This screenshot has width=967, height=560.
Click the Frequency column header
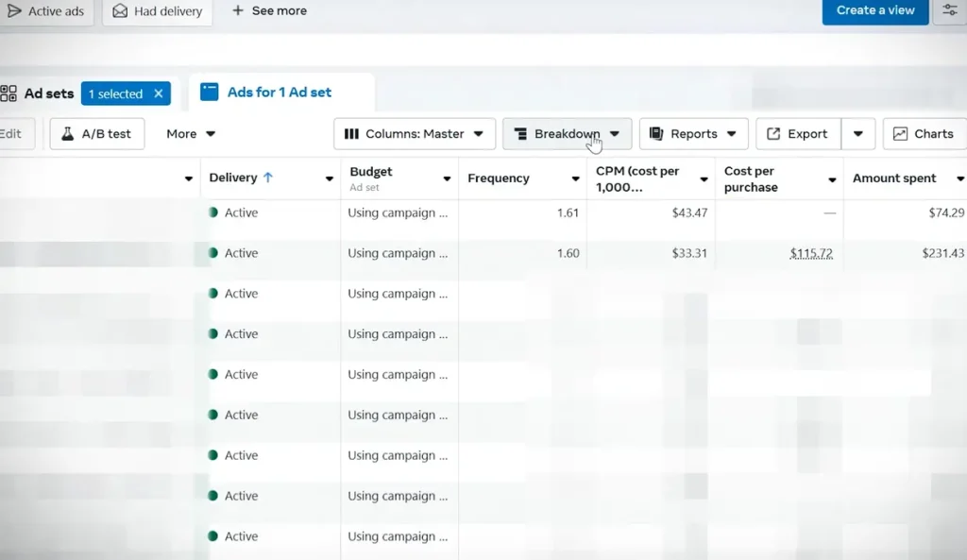point(499,178)
